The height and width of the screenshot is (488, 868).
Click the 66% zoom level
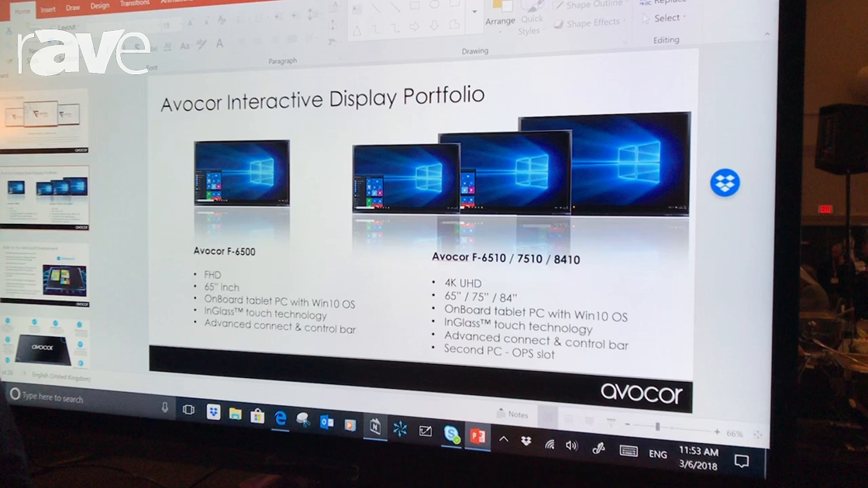click(735, 433)
